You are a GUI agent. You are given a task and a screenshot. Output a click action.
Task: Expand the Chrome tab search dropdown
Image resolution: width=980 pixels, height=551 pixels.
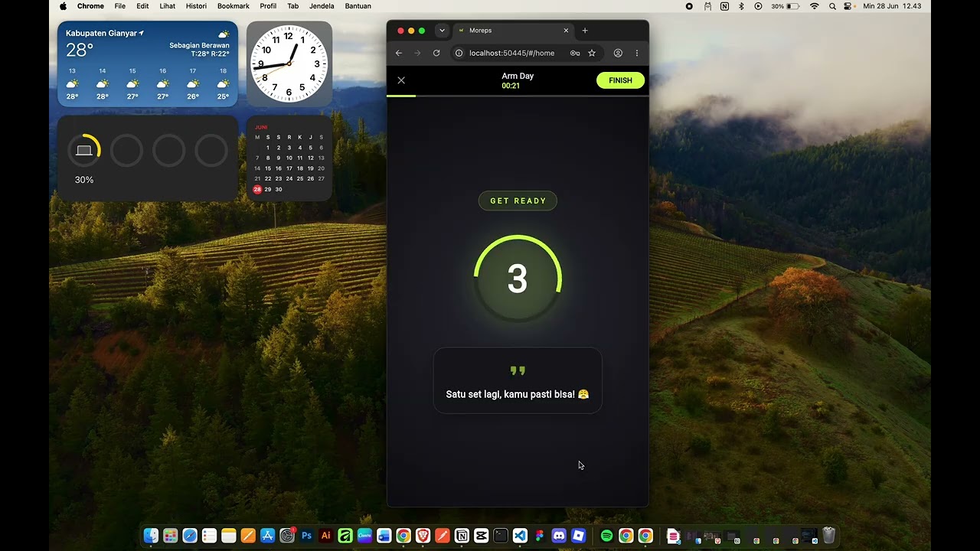pyautogui.click(x=442, y=31)
